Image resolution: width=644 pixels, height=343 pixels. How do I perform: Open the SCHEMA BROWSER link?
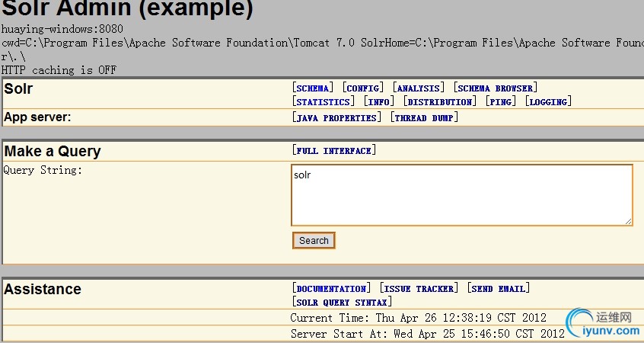(x=496, y=88)
